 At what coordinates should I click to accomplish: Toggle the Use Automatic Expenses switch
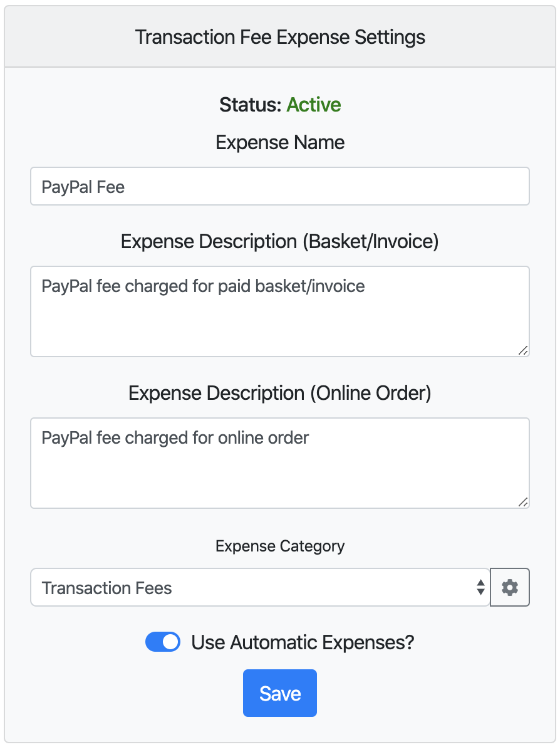(x=163, y=642)
